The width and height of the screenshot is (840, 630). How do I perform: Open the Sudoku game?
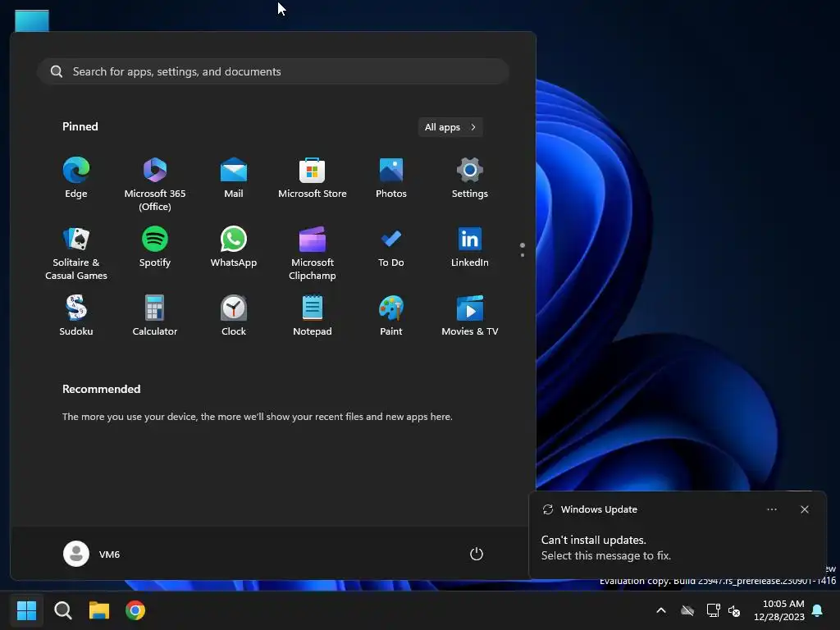(x=76, y=316)
